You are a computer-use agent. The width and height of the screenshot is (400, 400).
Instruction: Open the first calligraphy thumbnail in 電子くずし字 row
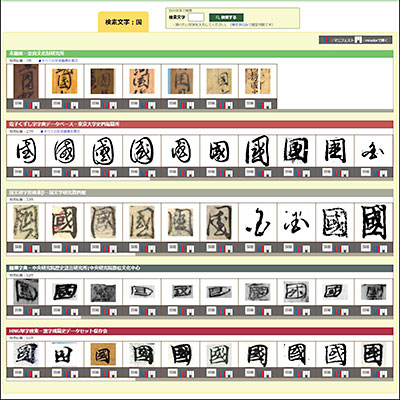click(26, 152)
